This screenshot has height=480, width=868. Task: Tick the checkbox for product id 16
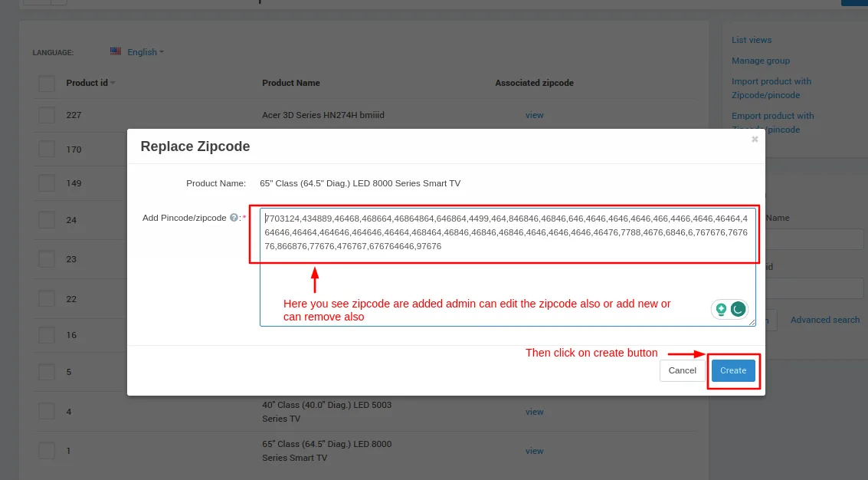(x=47, y=335)
